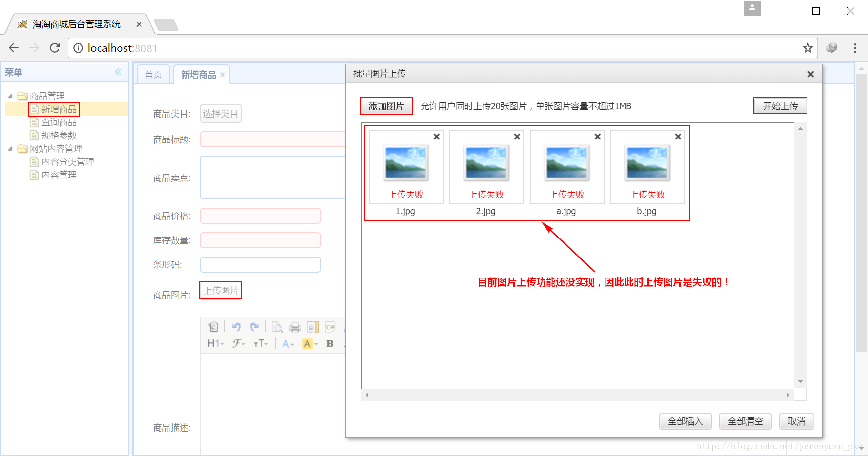Click the 2.jpg image thumbnail
This screenshot has height=456, width=868.
(486, 163)
